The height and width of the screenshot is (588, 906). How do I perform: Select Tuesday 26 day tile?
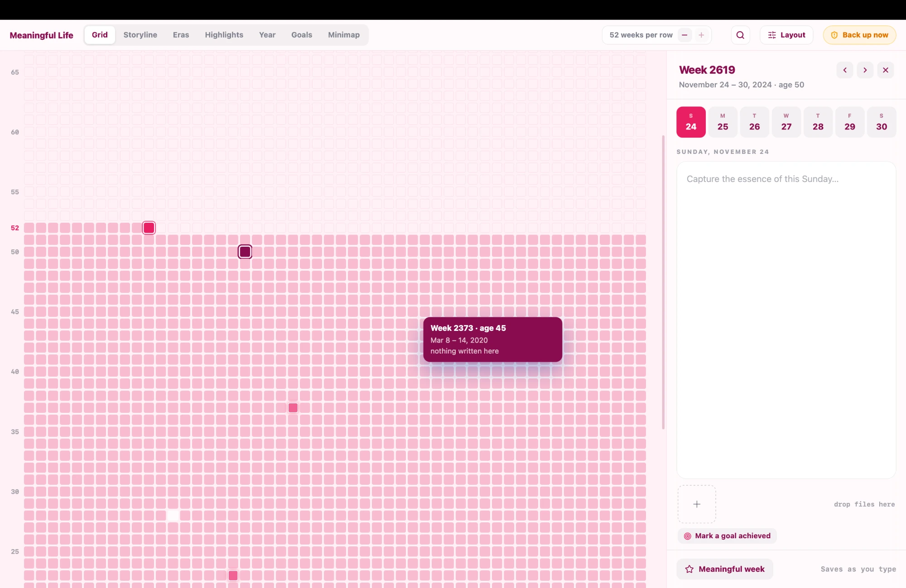click(755, 122)
